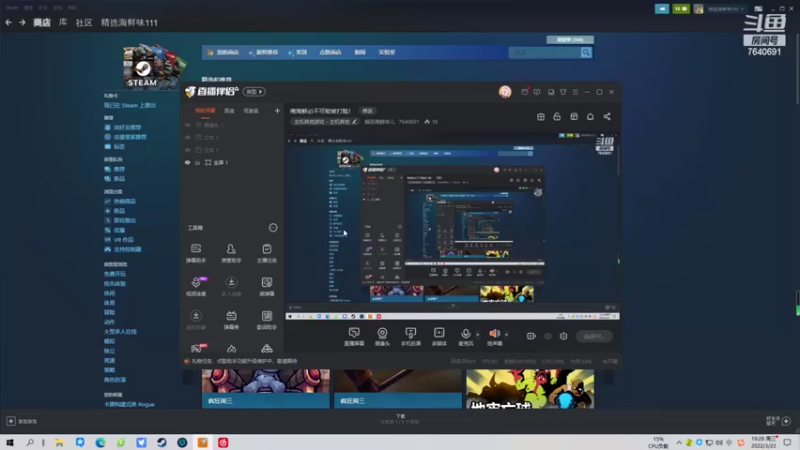Go forward in Steam client

(22, 22)
